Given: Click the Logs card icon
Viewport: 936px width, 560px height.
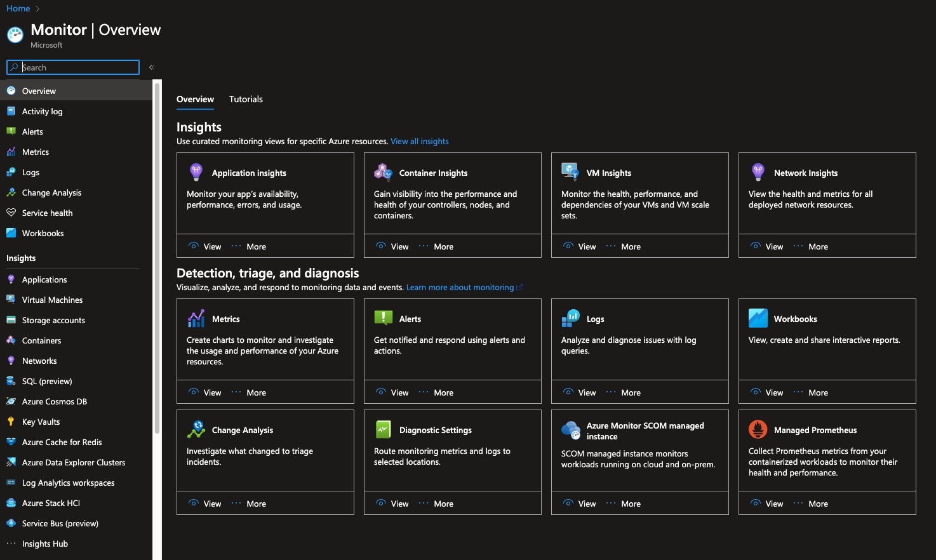Looking at the screenshot, I should pyautogui.click(x=570, y=318).
